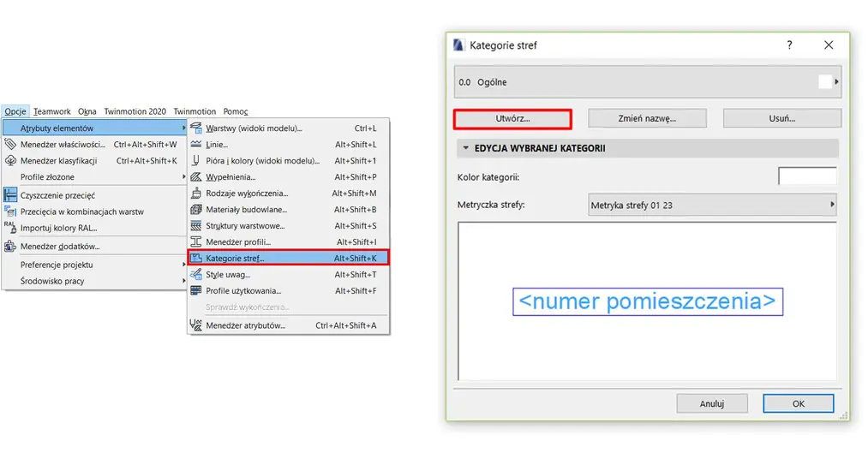The image size is (868, 453).
Task: Click the Menedżer właściwości tag icon
Action: tap(10, 145)
